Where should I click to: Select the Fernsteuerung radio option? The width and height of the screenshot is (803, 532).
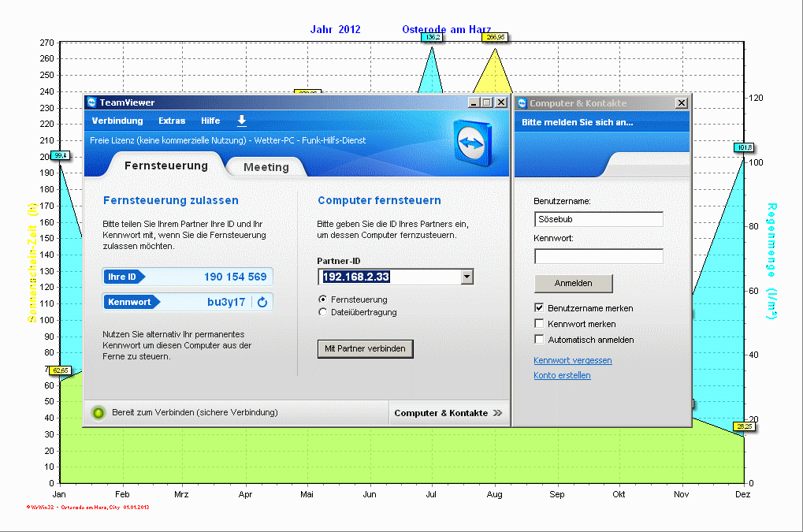click(322, 299)
